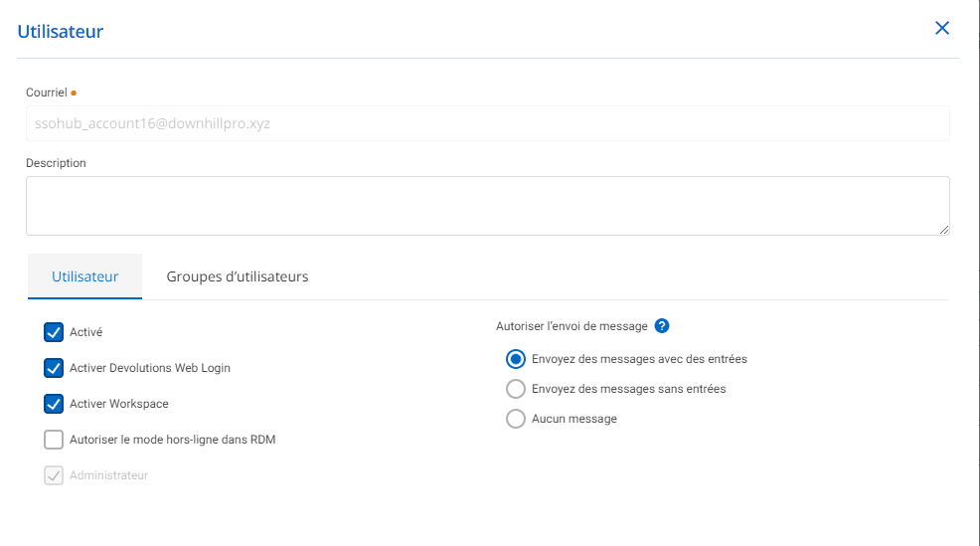Click the orange required dot beside Courriel
This screenshot has width=980, height=546.
click(74, 93)
